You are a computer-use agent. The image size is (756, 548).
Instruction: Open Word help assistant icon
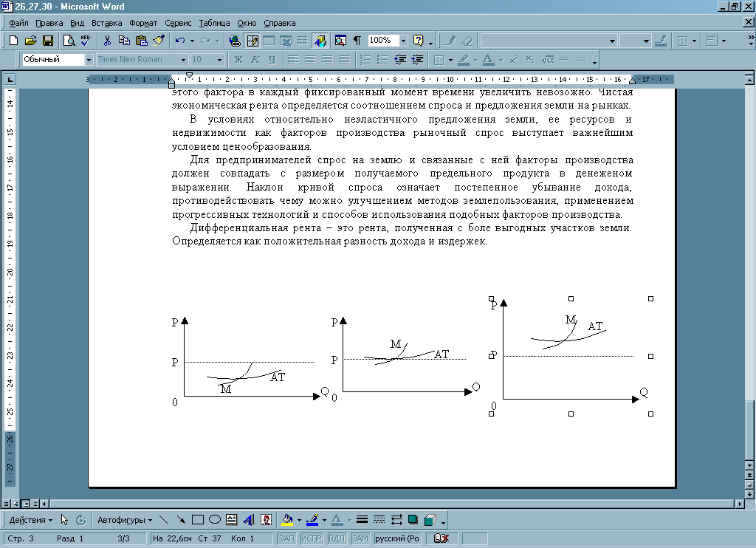[x=419, y=41]
